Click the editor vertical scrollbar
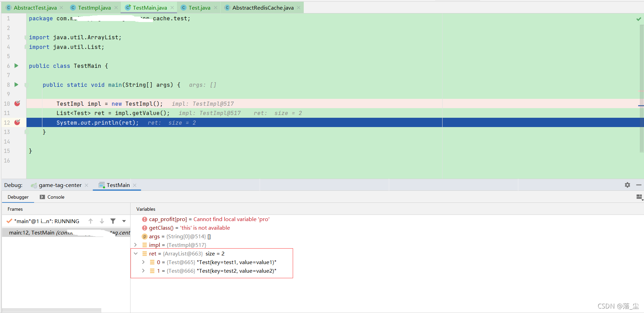This screenshot has height=313, width=644. (642, 88)
